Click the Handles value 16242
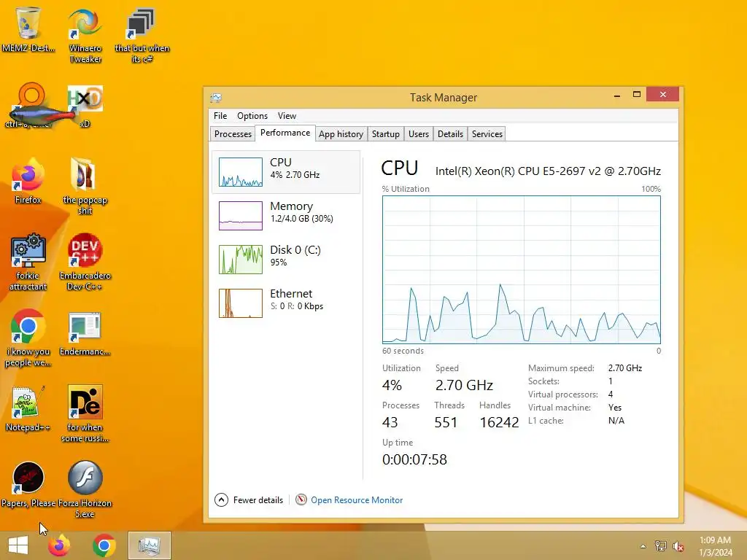Image resolution: width=747 pixels, height=560 pixels. (x=499, y=422)
